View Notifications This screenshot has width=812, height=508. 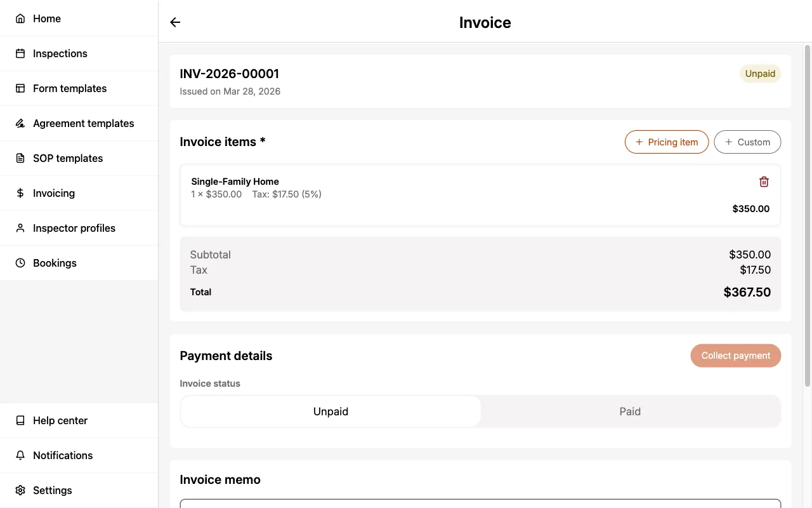(x=79, y=455)
